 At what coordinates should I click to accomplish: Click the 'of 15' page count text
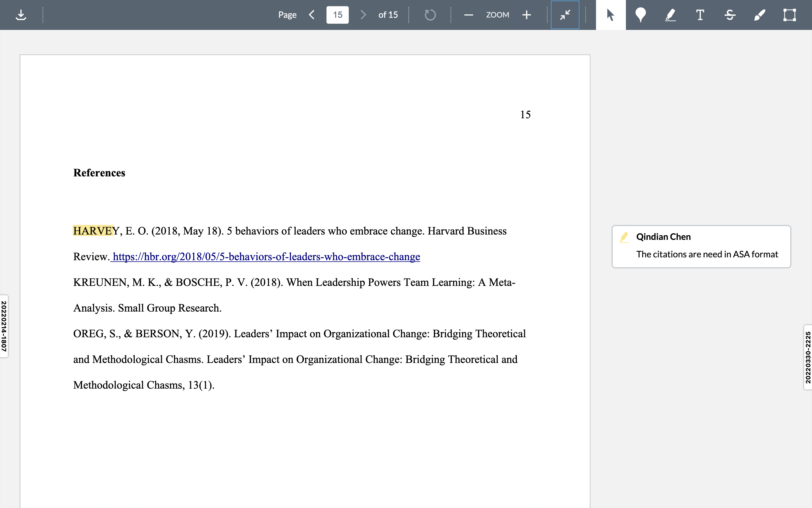(388, 15)
